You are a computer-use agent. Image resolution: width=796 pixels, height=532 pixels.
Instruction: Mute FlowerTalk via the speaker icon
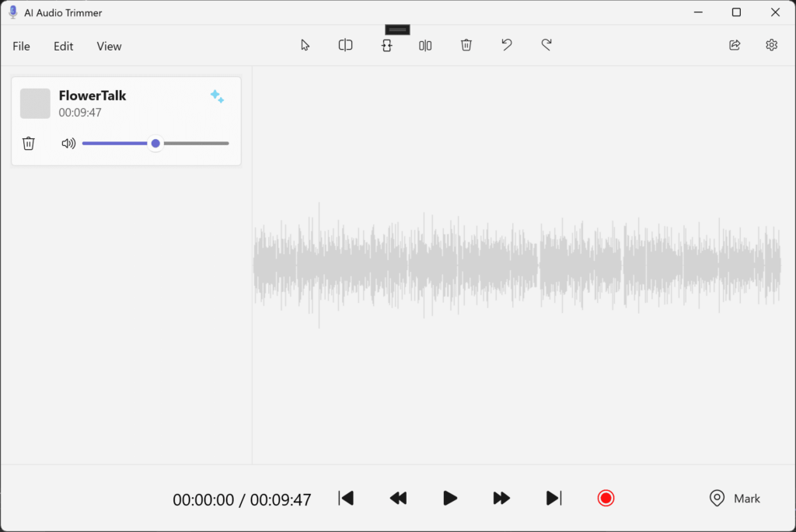[x=68, y=144]
